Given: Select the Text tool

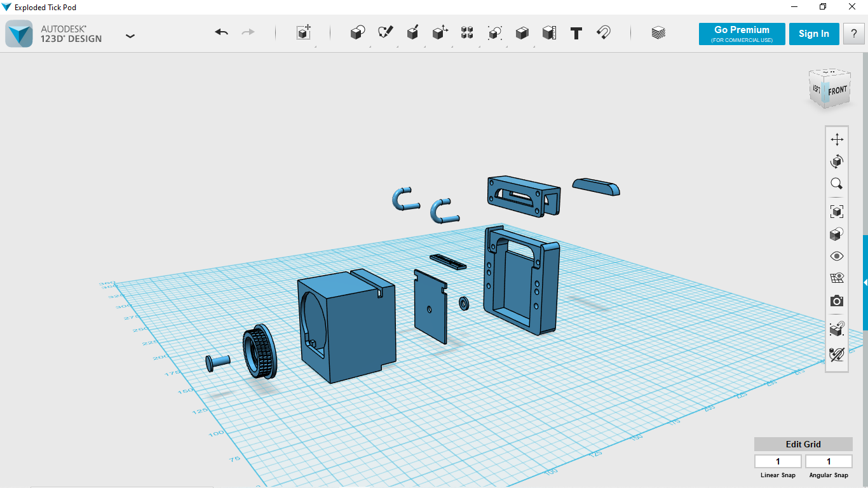Looking at the screenshot, I should click(x=576, y=33).
